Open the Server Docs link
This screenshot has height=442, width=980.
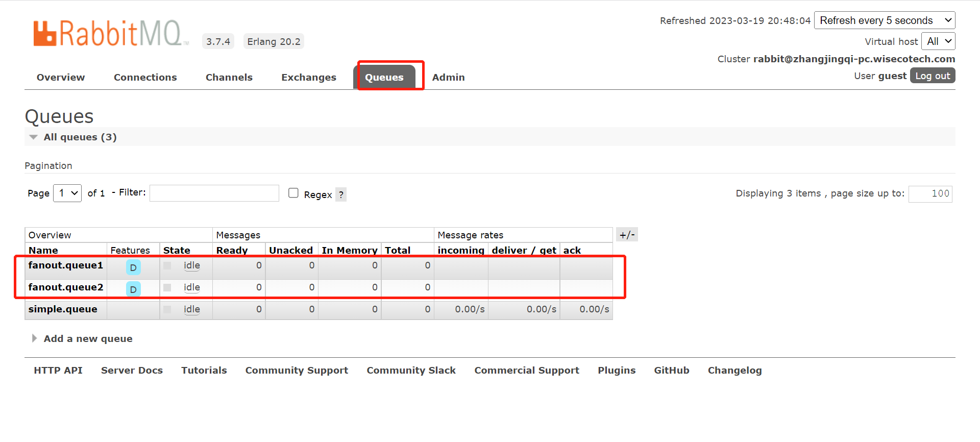coord(132,370)
